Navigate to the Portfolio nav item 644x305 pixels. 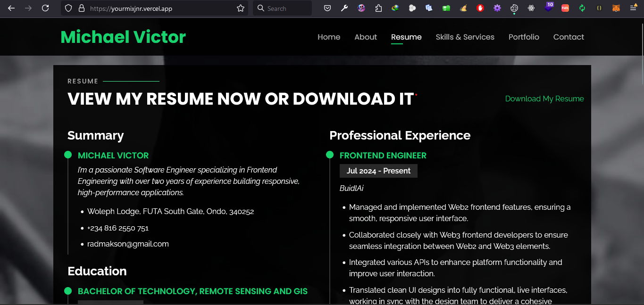[x=524, y=37]
